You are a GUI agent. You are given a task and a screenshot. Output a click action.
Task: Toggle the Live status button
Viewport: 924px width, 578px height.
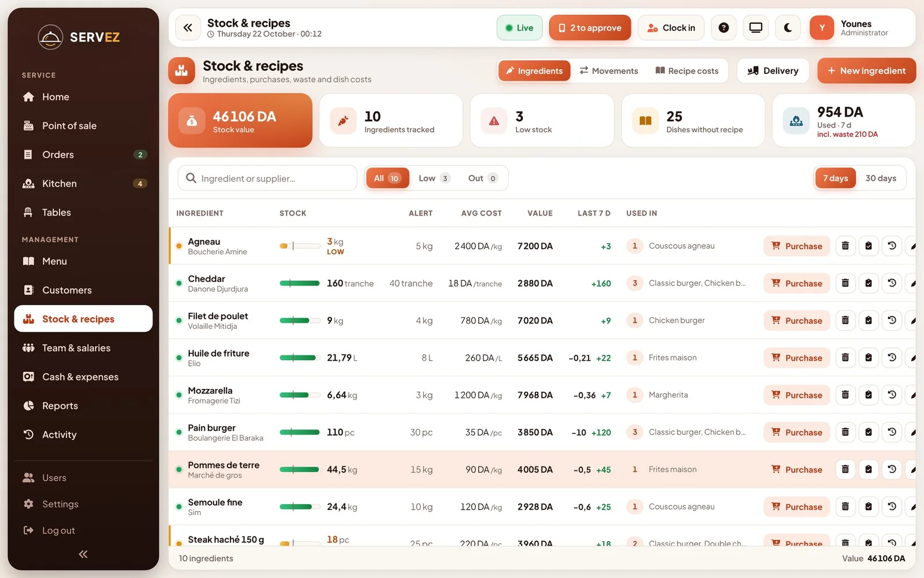[520, 28]
